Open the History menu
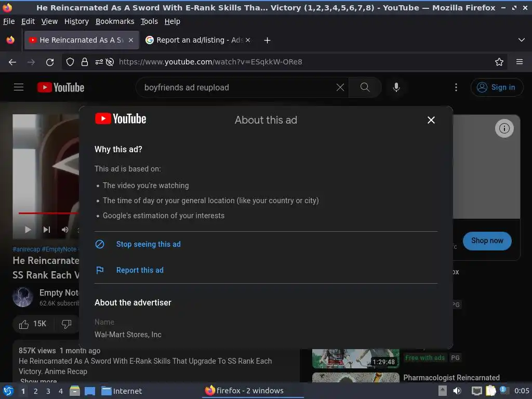532x399 pixels. pos(76,21)
